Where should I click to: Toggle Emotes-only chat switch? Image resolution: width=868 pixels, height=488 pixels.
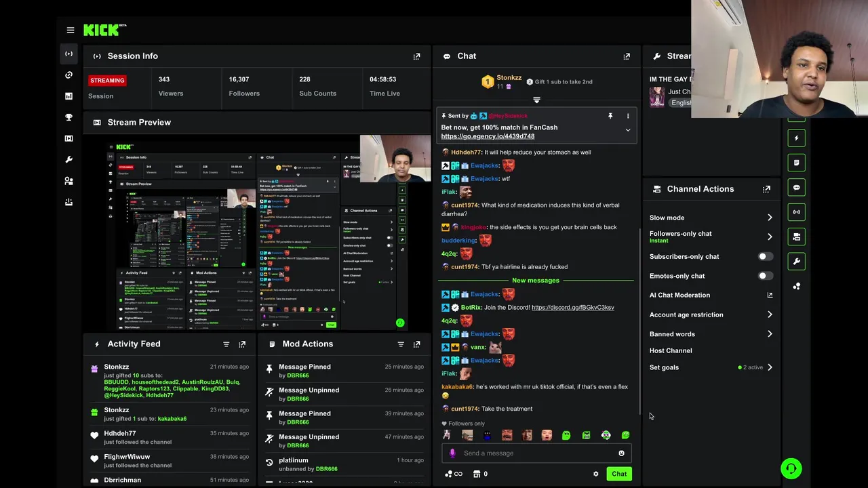(765, 277)
